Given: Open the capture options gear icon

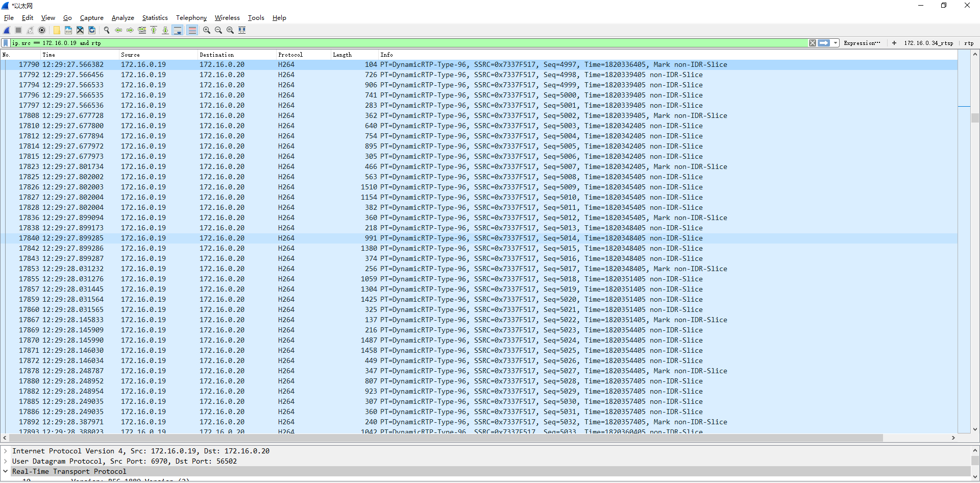Looking at the screenshot, I should pyautogui.click(x=42, y=30).
